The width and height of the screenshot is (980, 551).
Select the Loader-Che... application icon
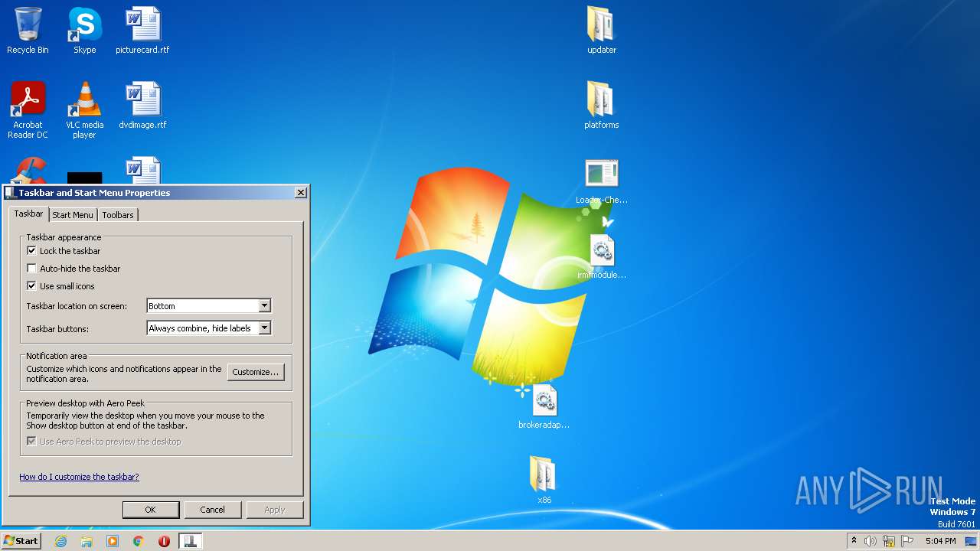(602, 181)
